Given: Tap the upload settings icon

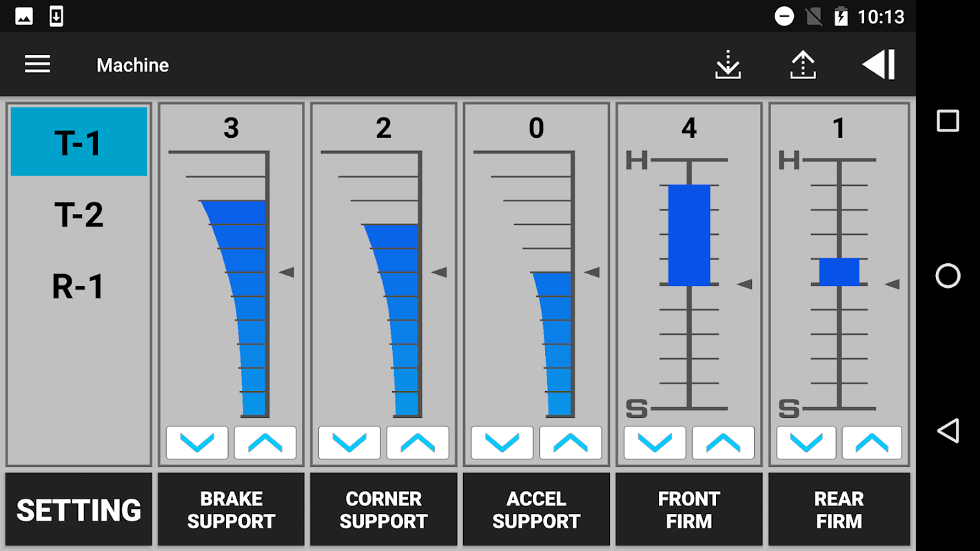Looking at the screenshot, I should click(x=803, y=65).
